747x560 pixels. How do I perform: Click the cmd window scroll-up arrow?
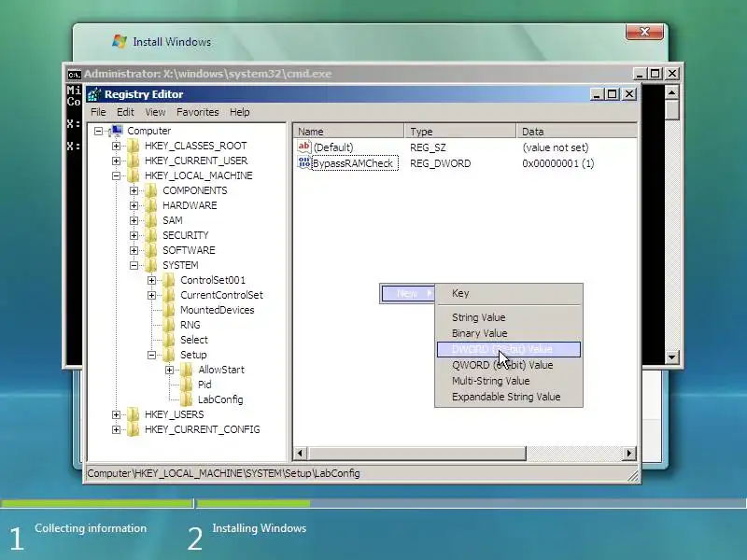point(671,92)
